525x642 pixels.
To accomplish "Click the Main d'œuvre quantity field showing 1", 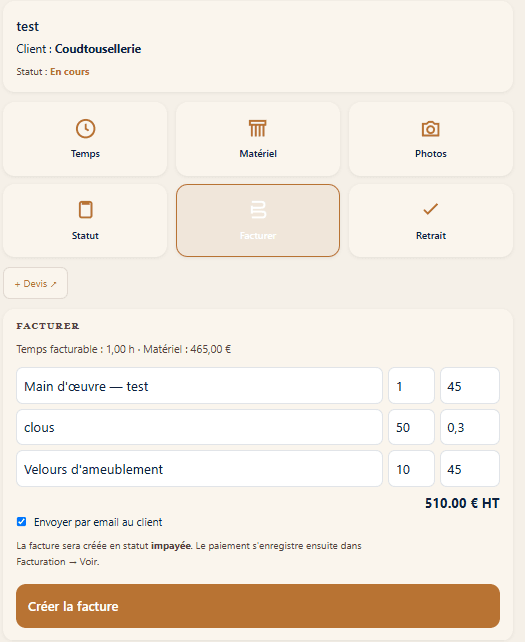I will point(411,386).
